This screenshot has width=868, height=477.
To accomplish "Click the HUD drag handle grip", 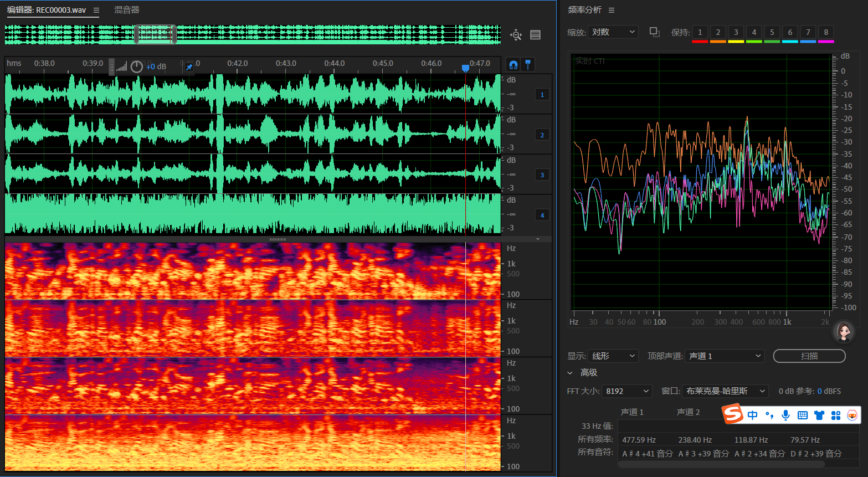I will pyautogui.click(x=111, y=66).
